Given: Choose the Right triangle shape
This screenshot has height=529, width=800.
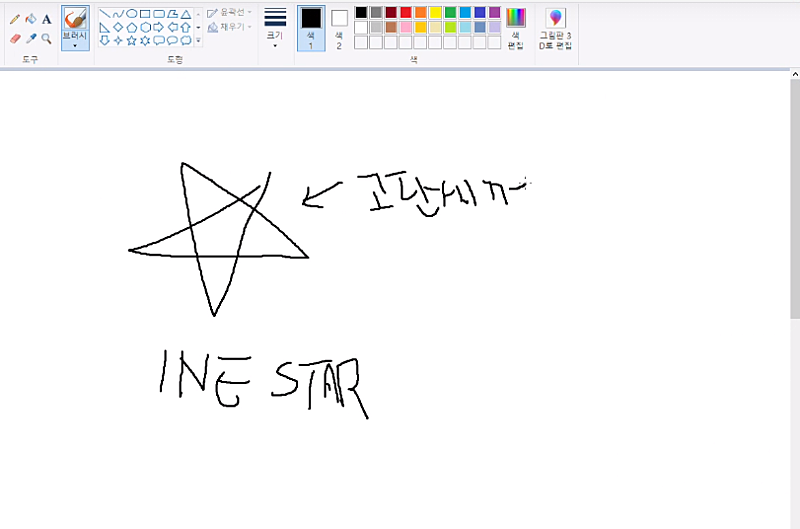Looking at the screenshot, I should click(x=105, y=28).
